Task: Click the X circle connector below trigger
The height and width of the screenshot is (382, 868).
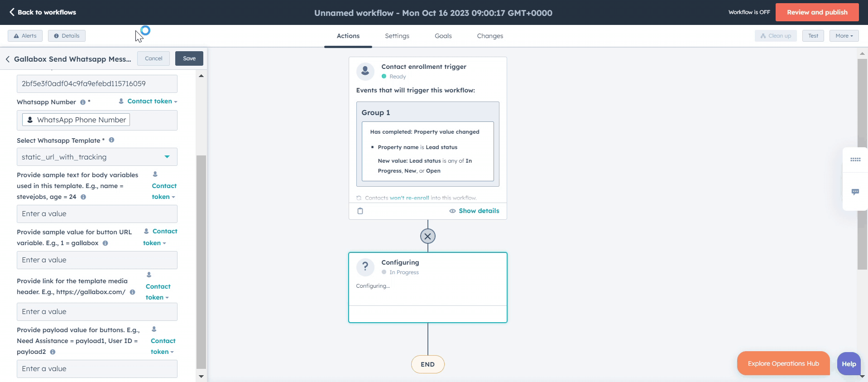Action: 427,236
